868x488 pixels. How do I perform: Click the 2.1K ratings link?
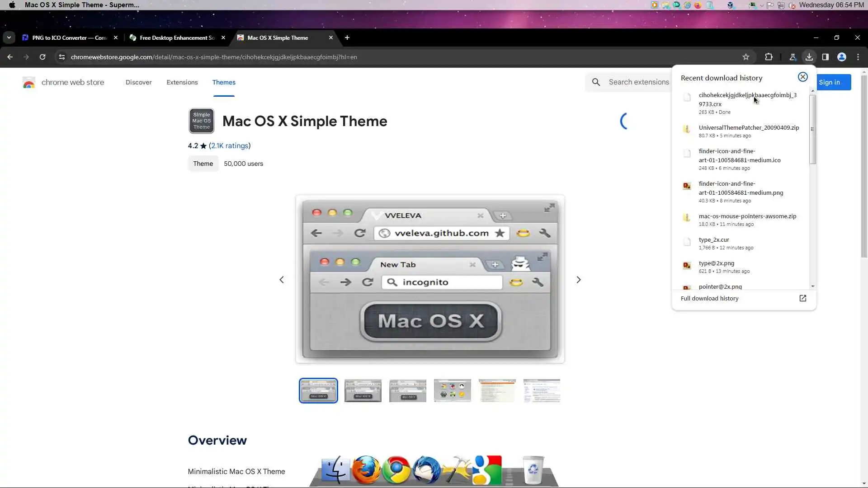(x=230, y=145)
